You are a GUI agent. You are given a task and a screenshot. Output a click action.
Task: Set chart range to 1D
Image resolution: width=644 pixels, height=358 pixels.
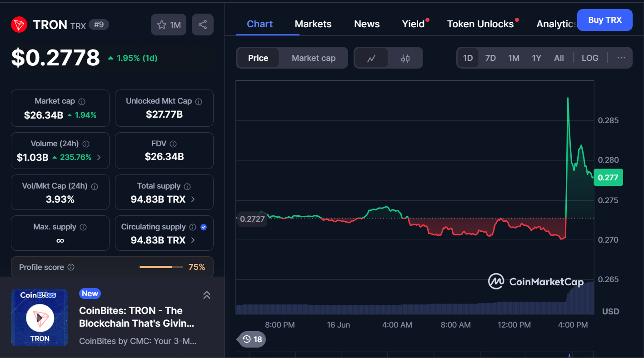click(x=468, y=58)
